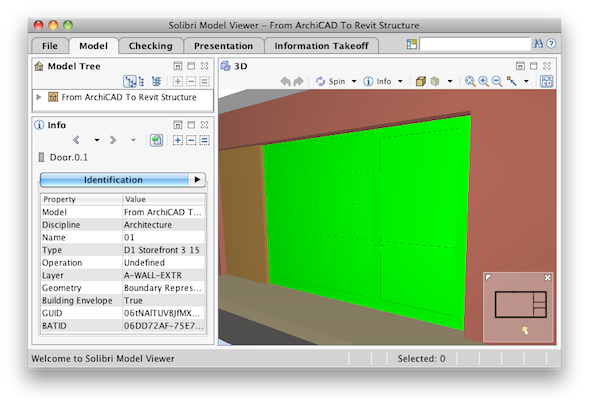Open the cube view options dropdown
Viewport: 589px width, 406px height.
point(450,81)
